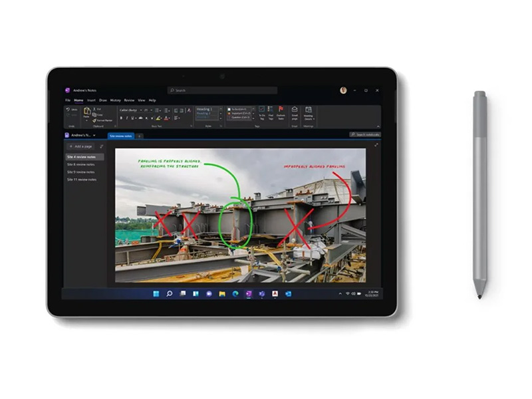Screen dimensions: 532x399
Task: Switch to the History ribbon tab
Action: (115, 100)
